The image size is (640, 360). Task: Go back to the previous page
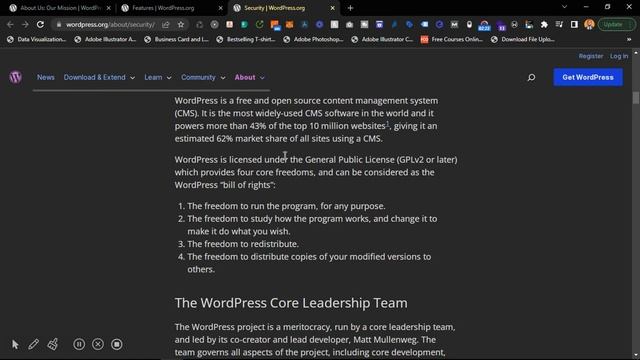point(10,24)
